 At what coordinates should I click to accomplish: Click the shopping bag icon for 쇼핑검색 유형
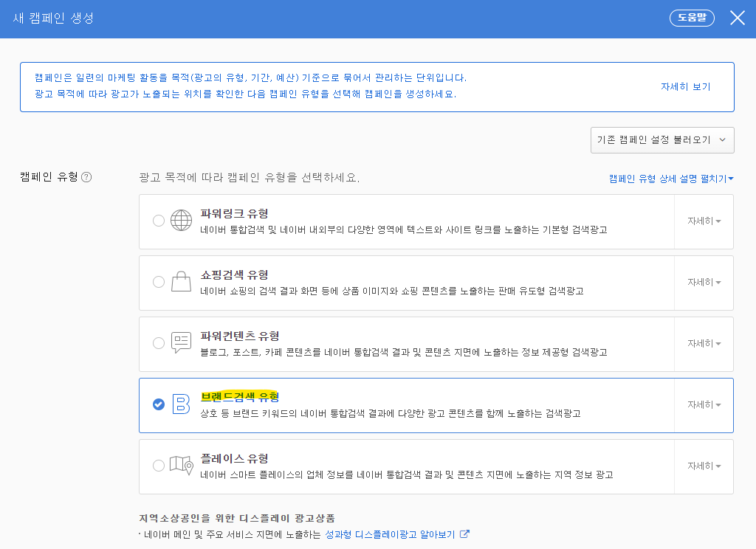click(182, 281)
